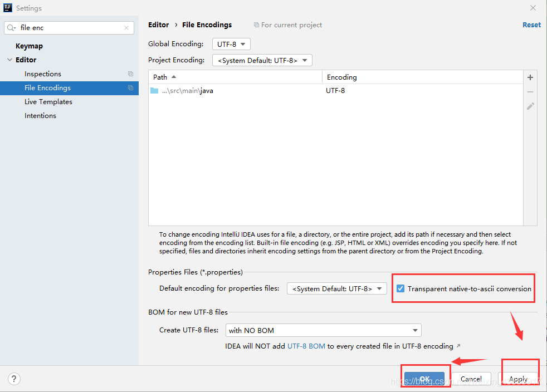Click the java folder icon in table
Viewport: 547px width, 392px height.
click(x=154, y=91)
